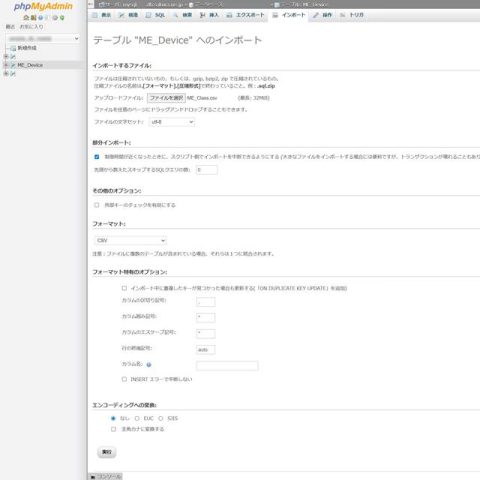Click the カラム囲み記号 enclosure field
Screen dimensions: 480x480
coord(206,318)
